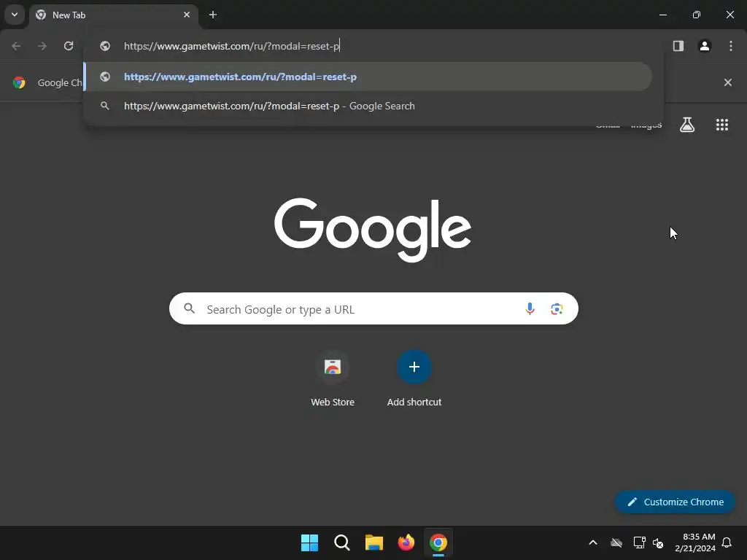Open the Chrome profile avatar icon
This screenshot has height=560, width=747.
(704, 46)
